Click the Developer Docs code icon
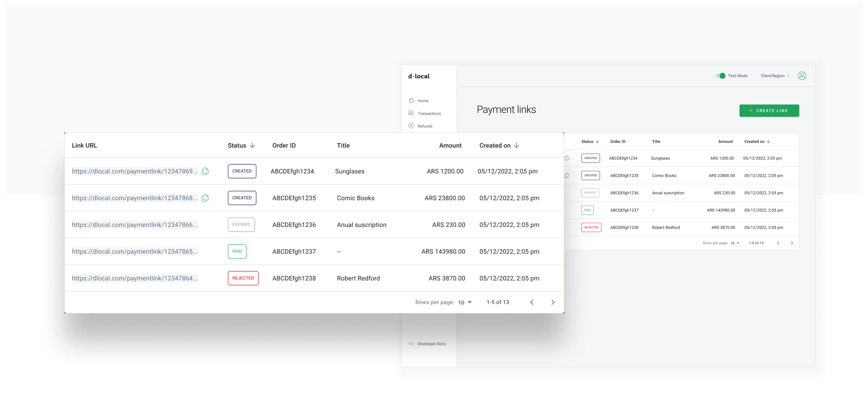Screen dimensions: 868x393 [x=411, y=344]
